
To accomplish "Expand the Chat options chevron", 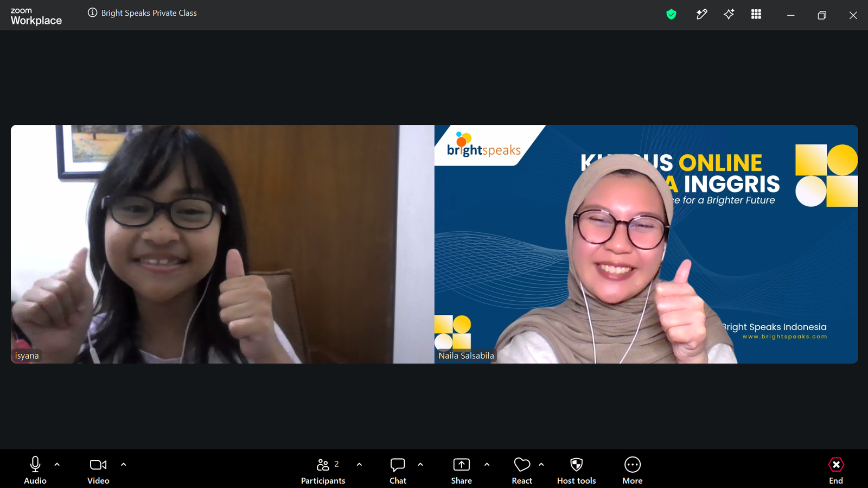I will pos(420,465).
